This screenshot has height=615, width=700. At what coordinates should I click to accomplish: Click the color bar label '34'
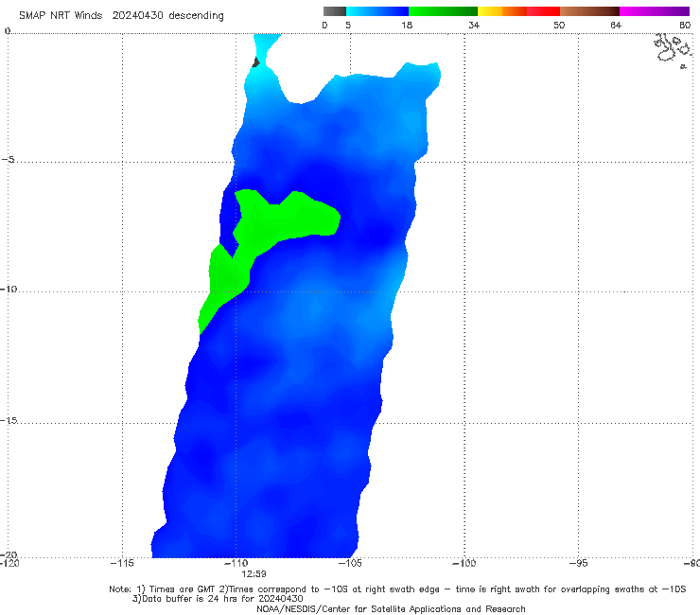point(474,25)
